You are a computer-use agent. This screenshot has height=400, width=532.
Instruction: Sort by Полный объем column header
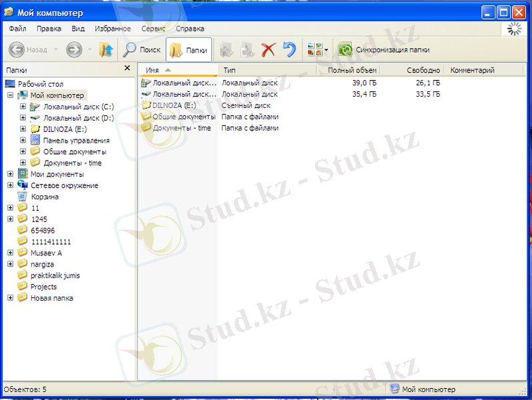348,70
